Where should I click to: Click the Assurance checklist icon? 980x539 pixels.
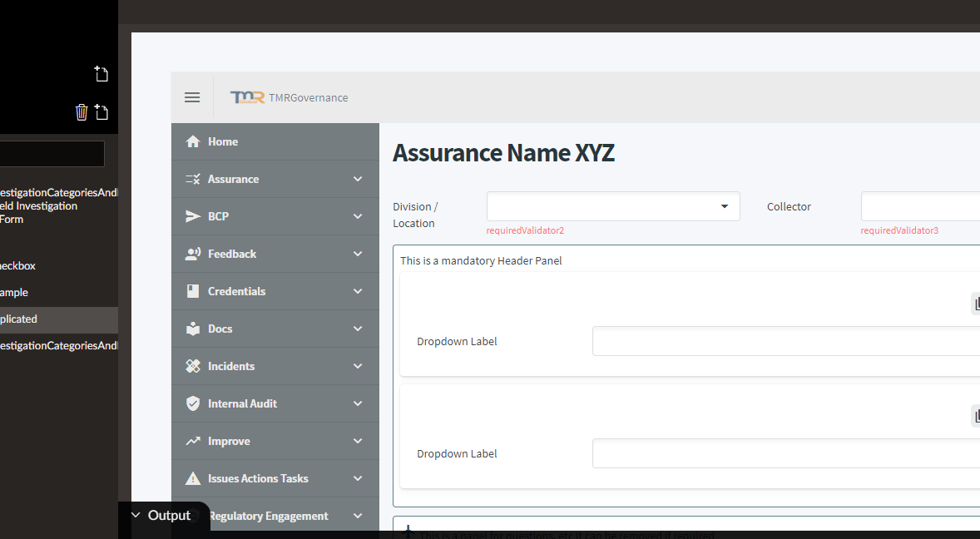click(193, 179)
